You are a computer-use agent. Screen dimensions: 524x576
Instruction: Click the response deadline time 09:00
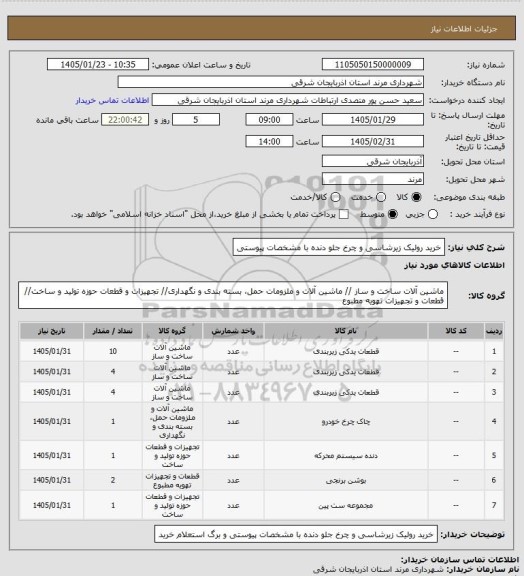click(x=269, y=120)
